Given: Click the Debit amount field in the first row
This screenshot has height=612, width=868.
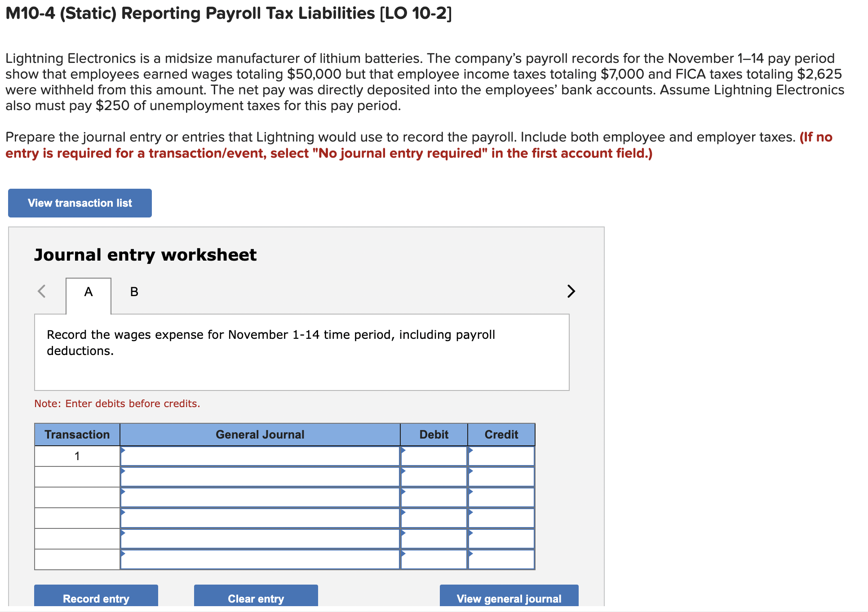Looking at the screenshot, I should click(434, 455).
